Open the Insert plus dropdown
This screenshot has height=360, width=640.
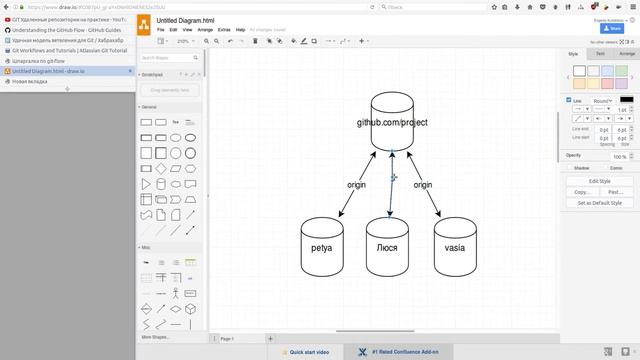click(x=364, y=41)
